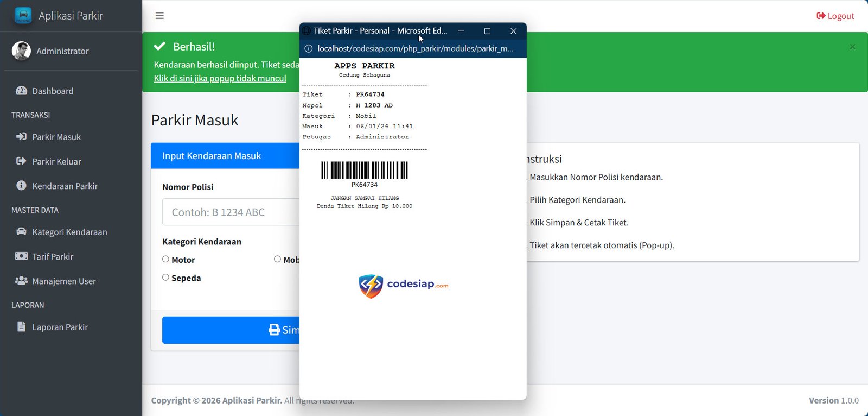Click the popup address bar URL
868x416 pixels.
[415, 48]
